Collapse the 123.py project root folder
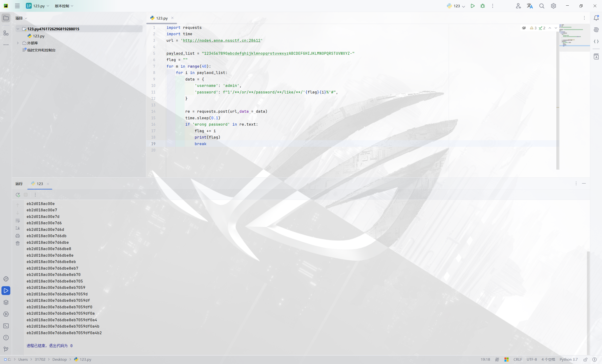The height and width of the screenshot is (364, 602). click(18, 29)
